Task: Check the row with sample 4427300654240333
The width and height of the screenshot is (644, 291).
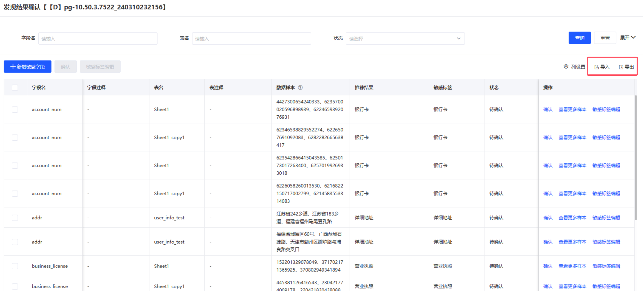Action: (15, 110)
